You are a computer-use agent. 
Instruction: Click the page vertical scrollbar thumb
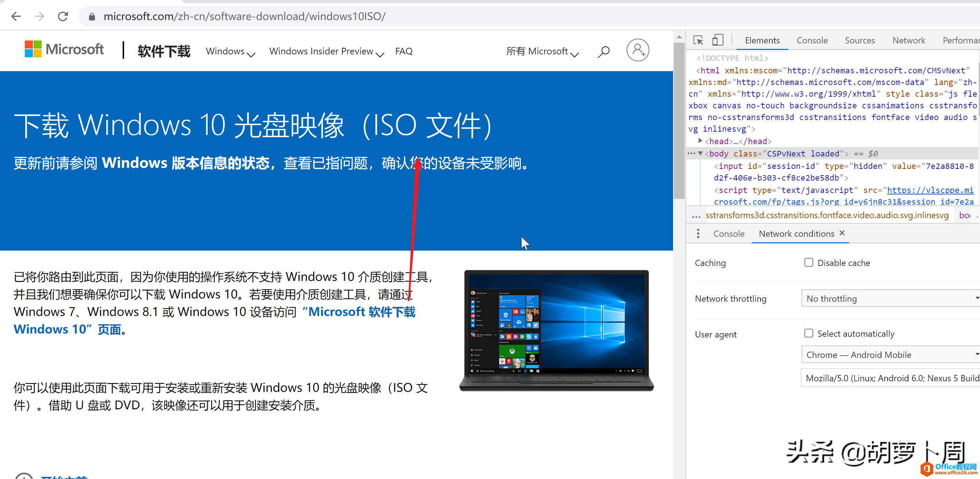[679, 120]
